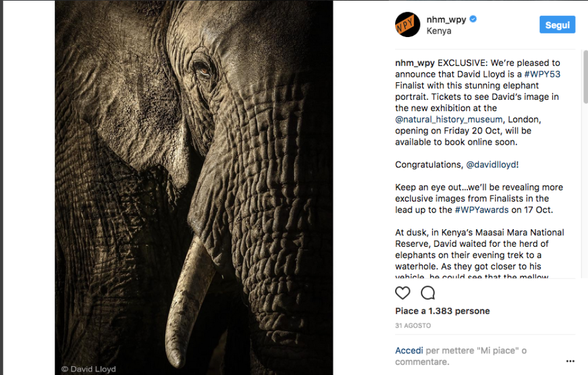Open the @davidlloyd profile mention
Viewport: 588px width, 375px height.
(491, 165)
